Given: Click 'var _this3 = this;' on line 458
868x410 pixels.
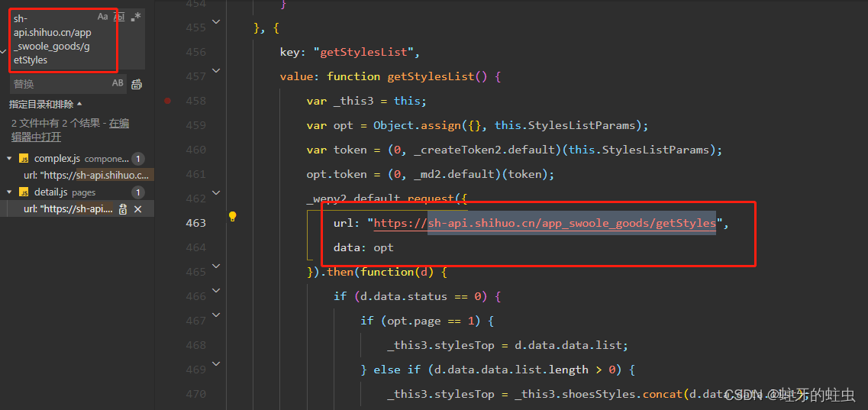Looking at the screenshot, I should pos(366,101).
